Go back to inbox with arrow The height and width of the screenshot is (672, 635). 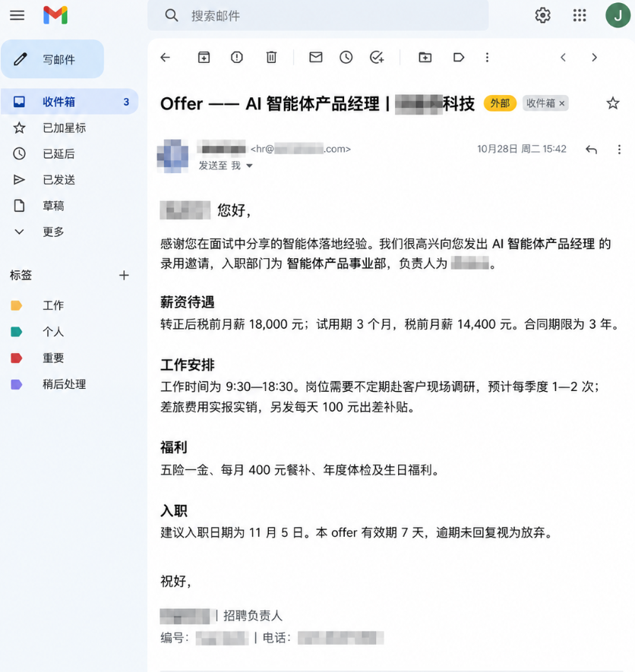(165, 58)
